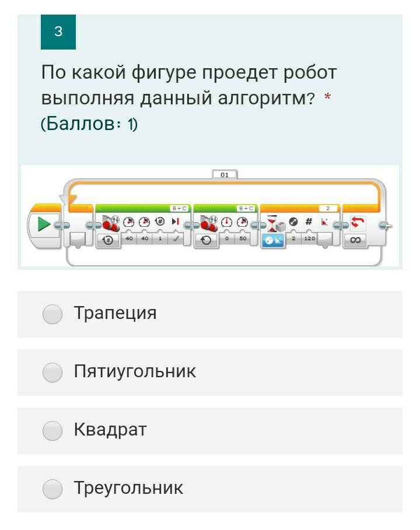This screenshot has width=420, height=530.
Task: Click the hash threshold icon on Wait block
Action: coord(309,222)
